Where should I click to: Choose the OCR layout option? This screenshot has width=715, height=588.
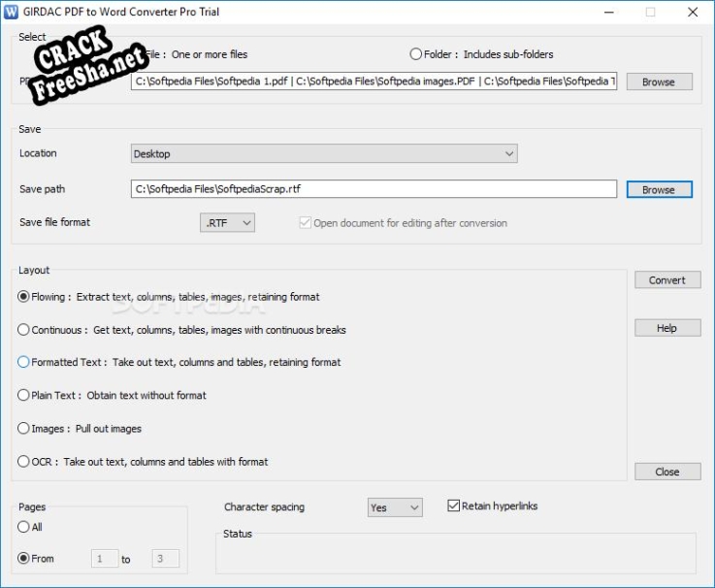pyautogui.click(x=24, y=462)
